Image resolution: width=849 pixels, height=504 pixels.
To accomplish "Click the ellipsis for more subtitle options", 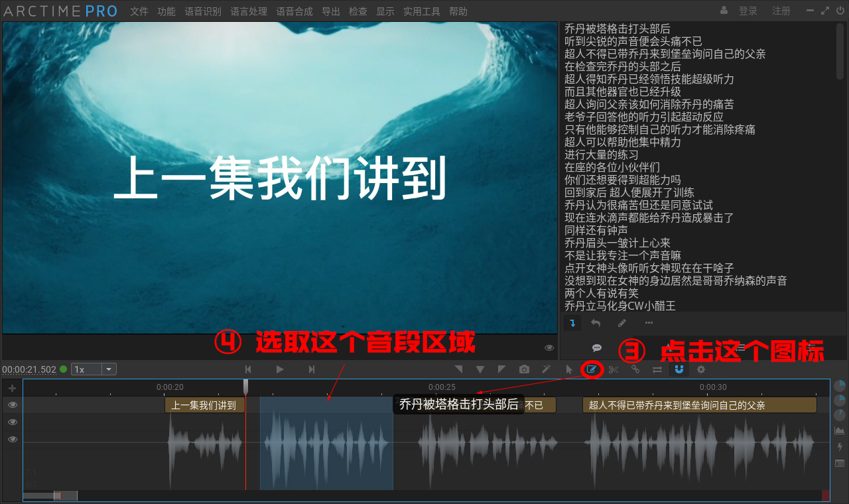I will point(648,322).
